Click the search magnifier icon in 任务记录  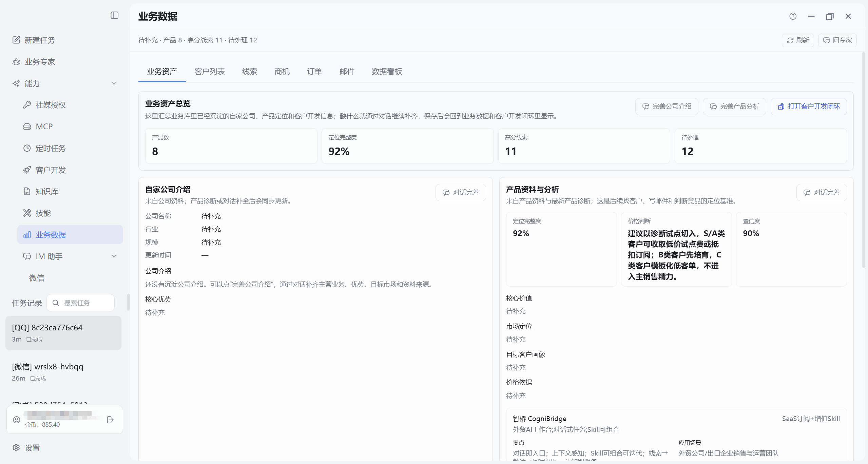(x=56, y=303)
